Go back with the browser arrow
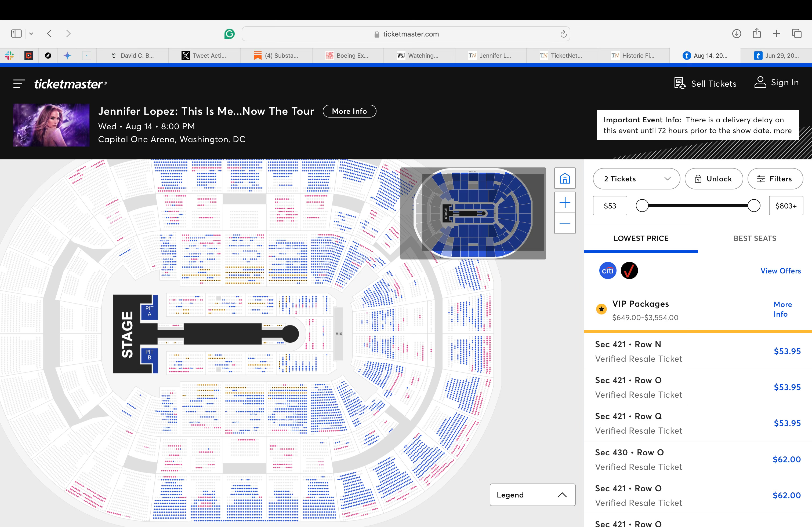 tap(49, 33)
